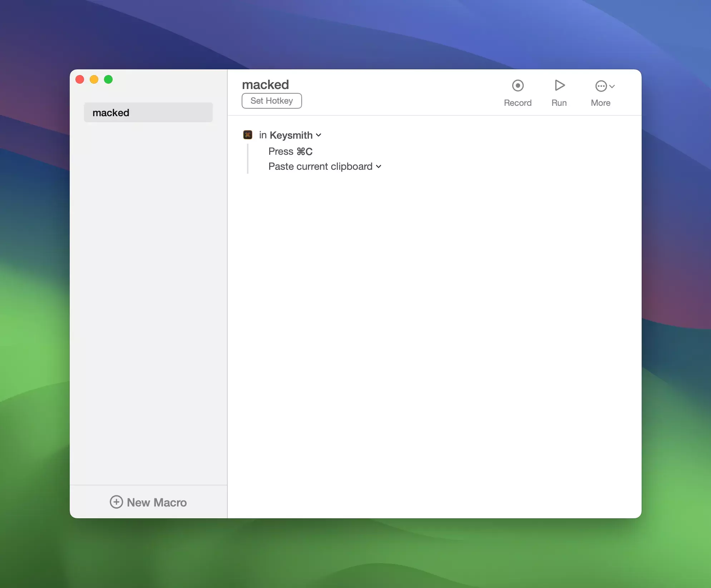Click the New Macro text button

pyautogui.click(x=157, y=502)
